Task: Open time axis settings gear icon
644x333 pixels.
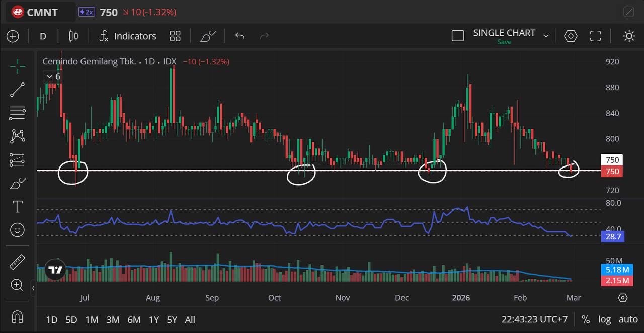Action: (x=623, y=298)
